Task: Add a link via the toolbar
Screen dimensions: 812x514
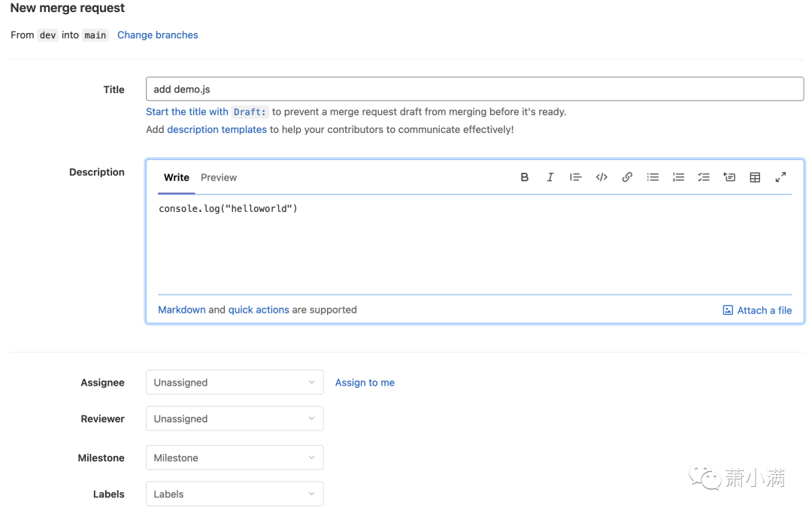Action: pyautogui.click(x=627, y=177)
